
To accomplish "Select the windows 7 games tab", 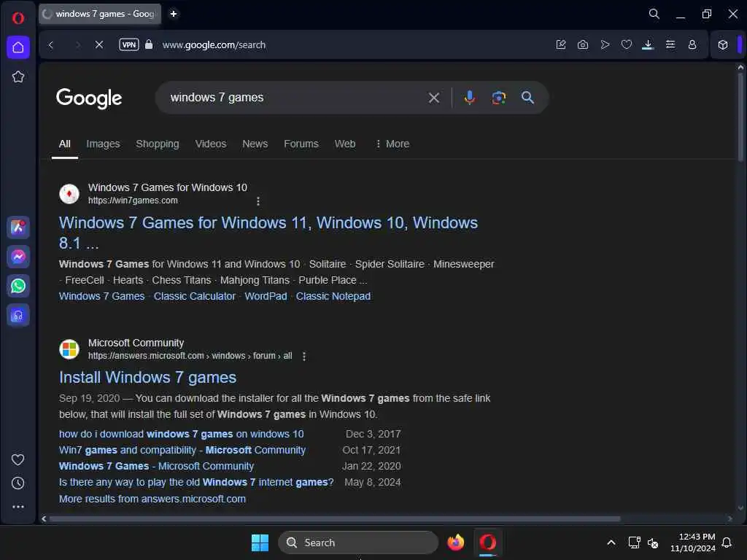I will point(99,14).
